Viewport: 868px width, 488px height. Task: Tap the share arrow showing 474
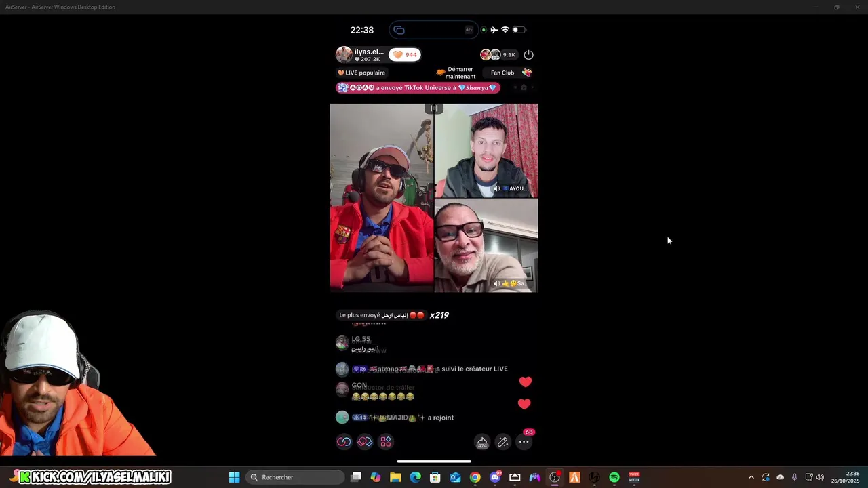(482, 442)
